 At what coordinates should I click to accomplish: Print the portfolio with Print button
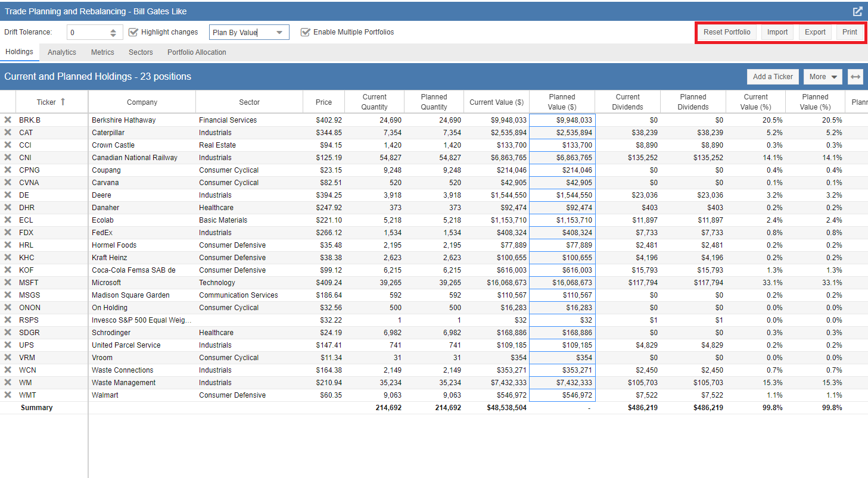coord(850,32)
